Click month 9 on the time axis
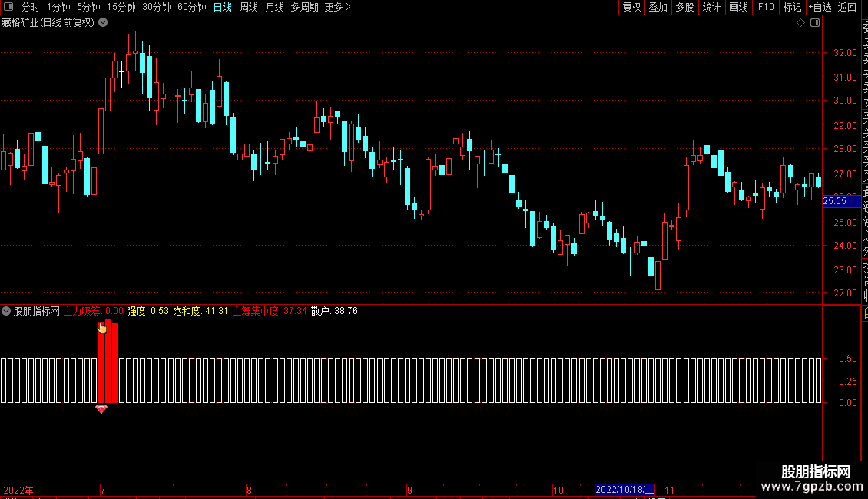Viewport: 868px width, 499px height. pos(409,490)
